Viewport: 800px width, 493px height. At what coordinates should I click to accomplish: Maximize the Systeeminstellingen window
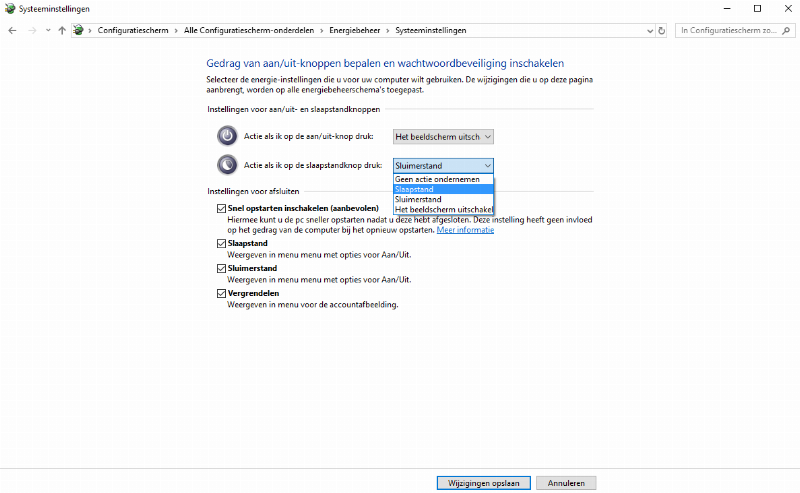tap(758, 8)
